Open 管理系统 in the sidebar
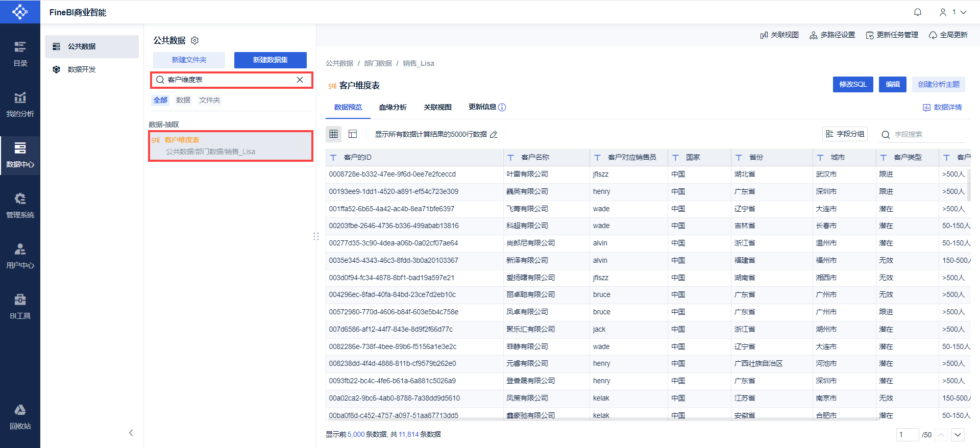This screenshot has width=980, height=448. pos(20,206)
